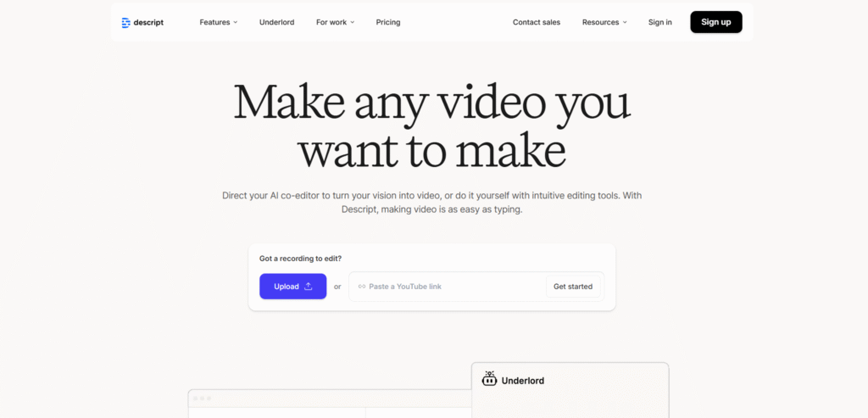
Task: Click Contact sales link
Action: pyautogui.click(x=537, y=23)
